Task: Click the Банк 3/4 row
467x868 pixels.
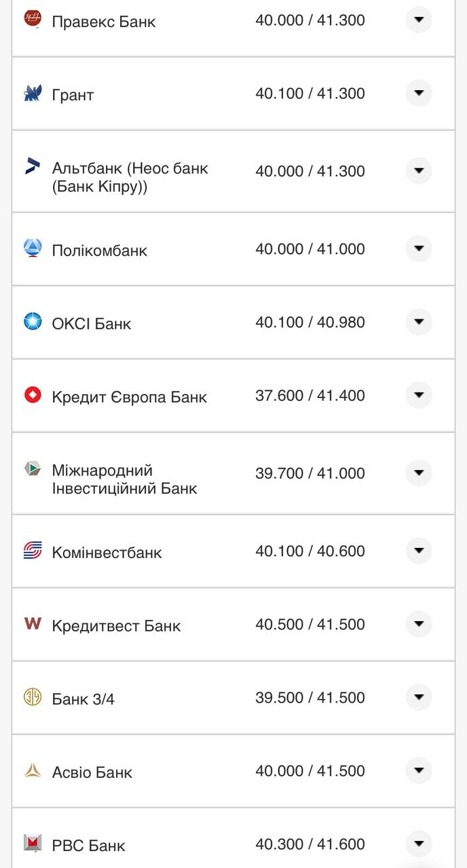Action: point(233,697)
